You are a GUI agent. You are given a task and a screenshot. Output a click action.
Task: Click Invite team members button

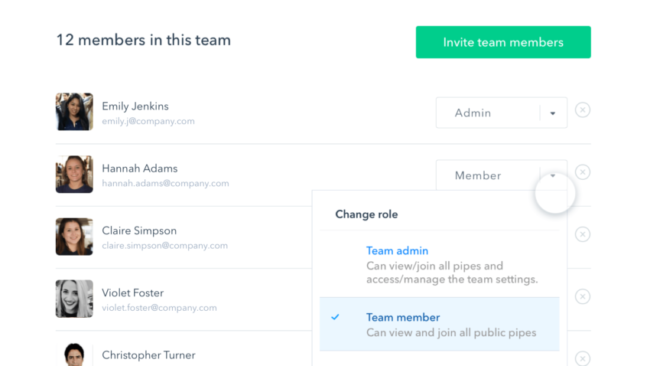503,42
